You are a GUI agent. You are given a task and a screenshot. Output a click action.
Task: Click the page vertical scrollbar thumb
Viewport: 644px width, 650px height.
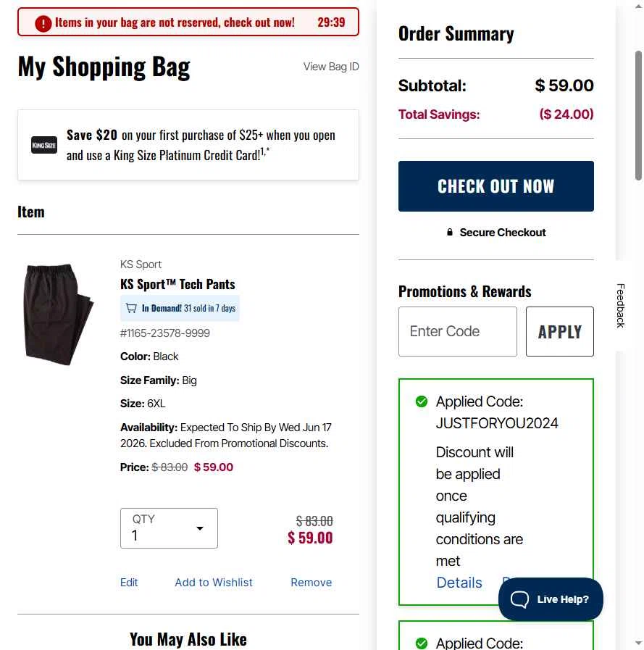coord(638,116)
